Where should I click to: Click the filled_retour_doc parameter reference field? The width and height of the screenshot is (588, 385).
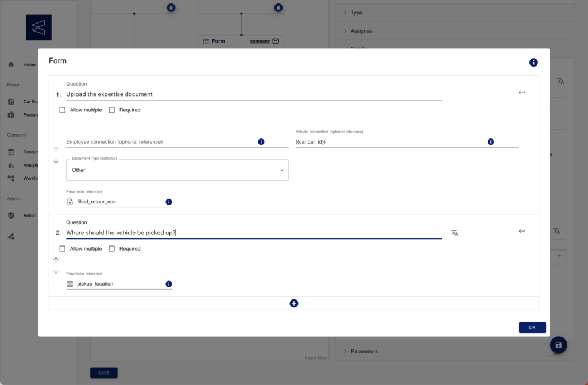pyautogui.click(x=120, y=202)
